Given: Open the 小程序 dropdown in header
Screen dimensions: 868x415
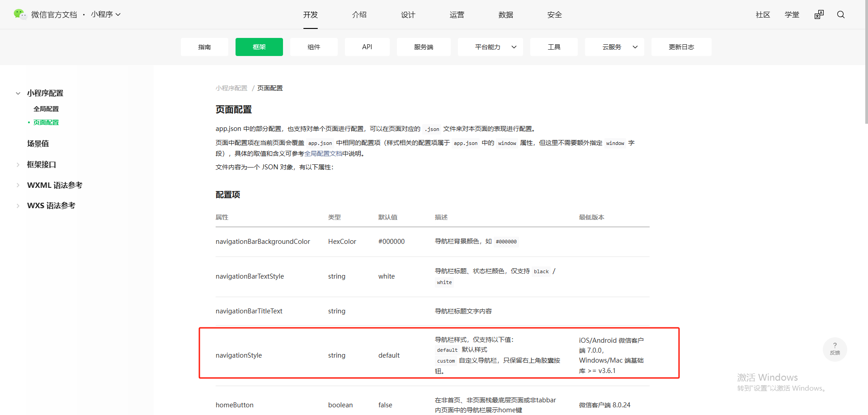Looking at the screenshot, I should pos(106,14).
